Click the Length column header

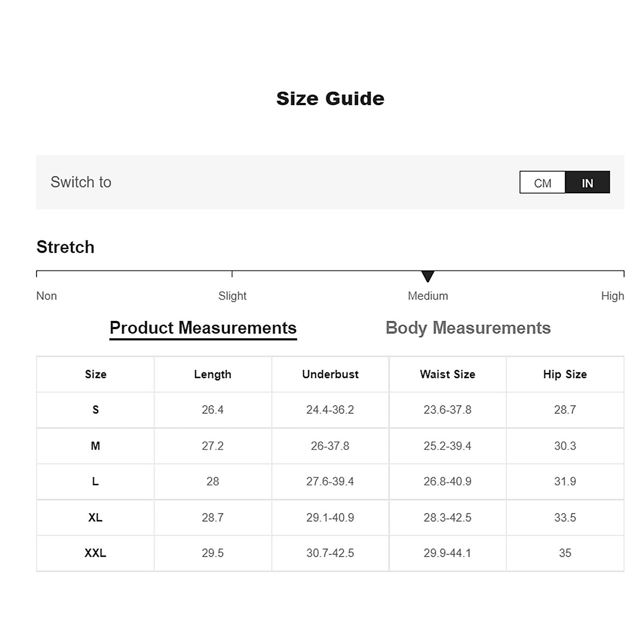[x=213, y=375]
